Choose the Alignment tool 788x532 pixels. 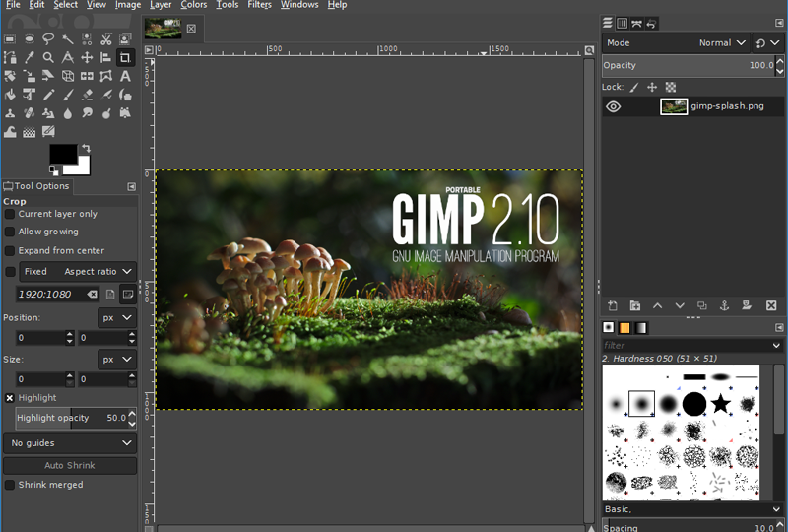pos(106,57)
